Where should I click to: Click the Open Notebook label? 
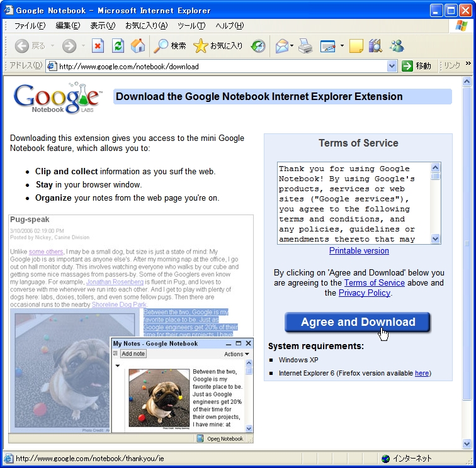(225, 439)
